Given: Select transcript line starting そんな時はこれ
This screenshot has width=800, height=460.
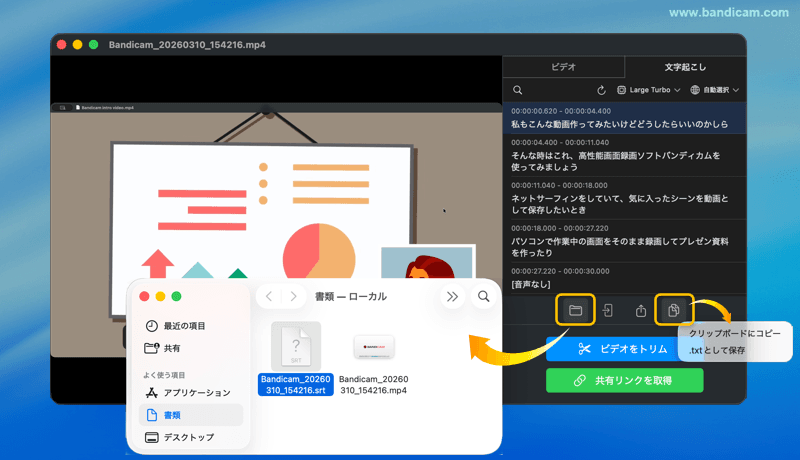Looking at the screenshot, I should pyautogui.click(x=624, y=155).
